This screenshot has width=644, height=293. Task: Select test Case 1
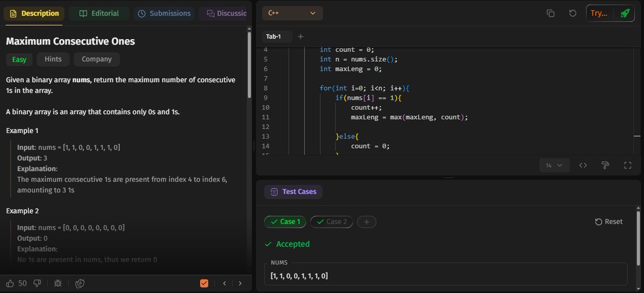pyautogui.click(x=286, y=222)
